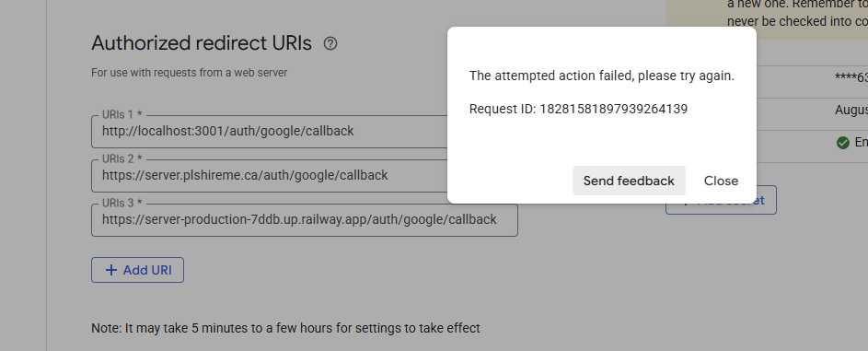
Task: Click the masked client secret ending 63
Action: coord(851,78)
